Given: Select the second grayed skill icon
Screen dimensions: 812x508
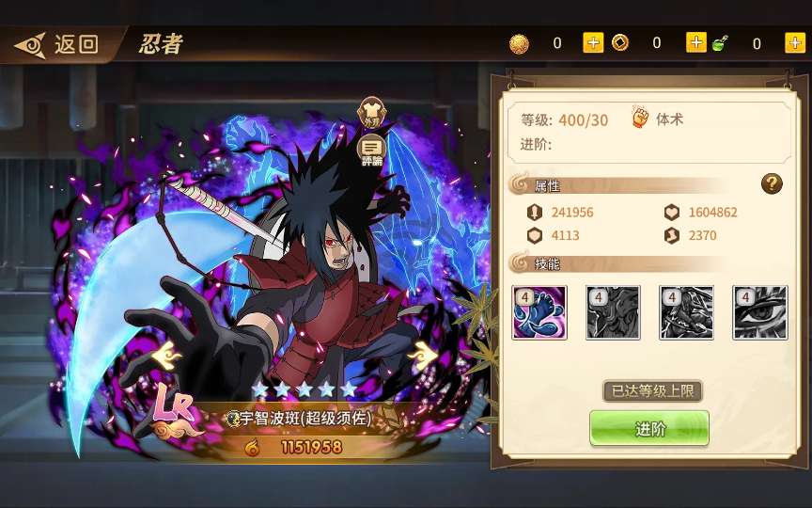Looking at the screenshot, I should (x=613, y=312).
